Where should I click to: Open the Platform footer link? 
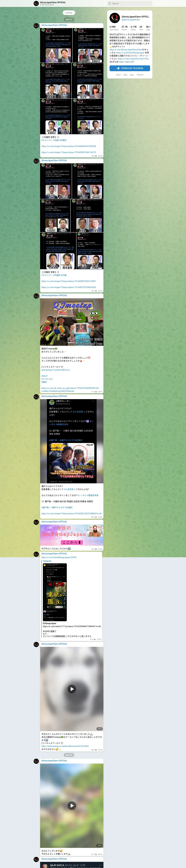[x=140, y=75]
